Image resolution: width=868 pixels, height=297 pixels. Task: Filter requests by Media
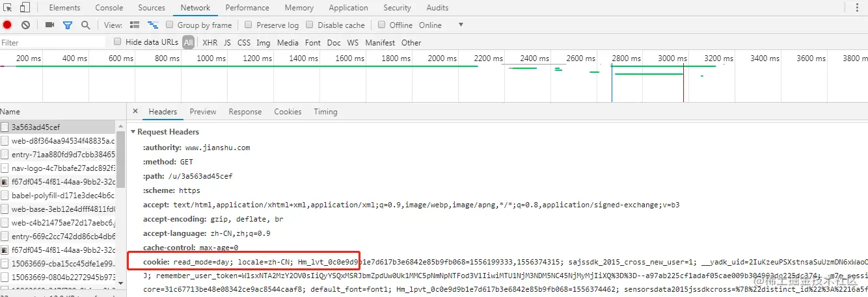288,42
